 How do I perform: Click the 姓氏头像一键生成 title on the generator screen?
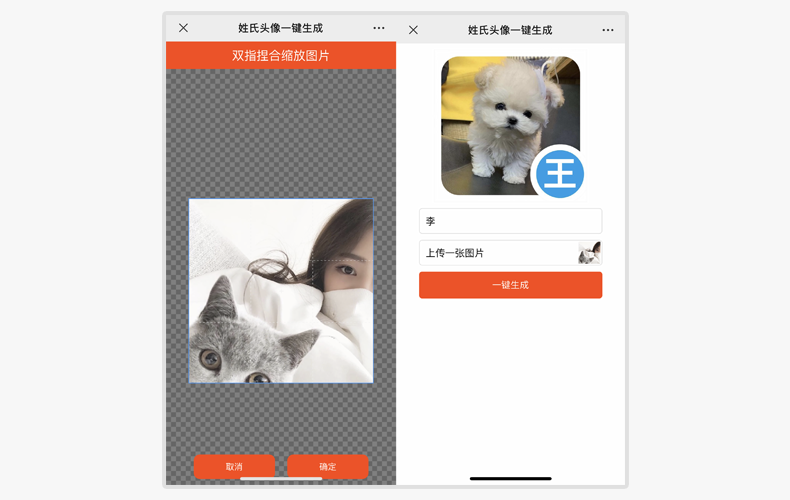(510, 30)
